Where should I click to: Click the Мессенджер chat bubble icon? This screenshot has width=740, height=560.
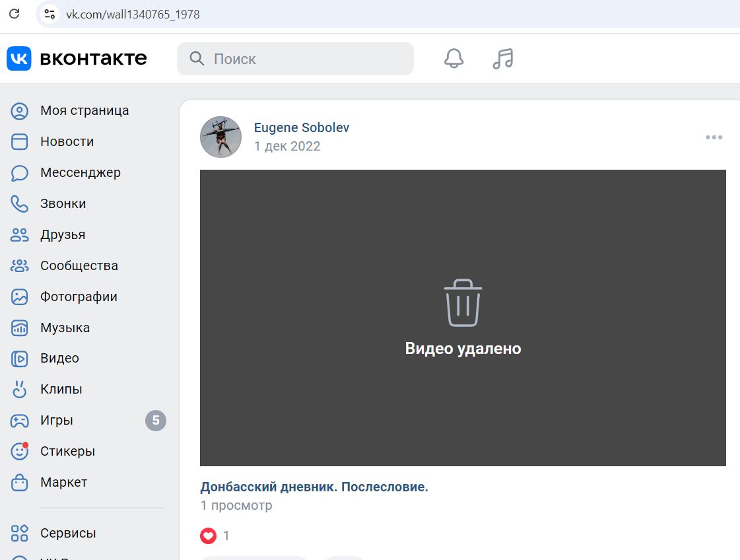tap(19, 173)
